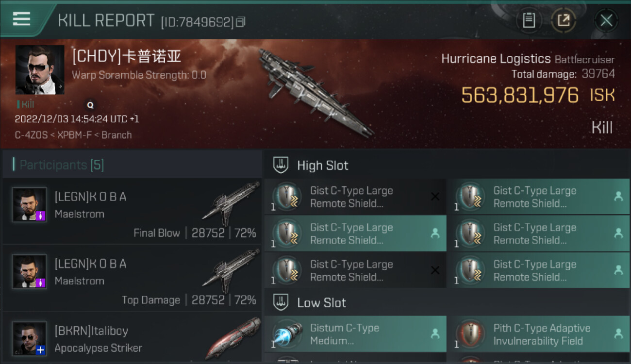Open Italiboy Apocalypse Striker participant
The width and height of the screenshot is (631, 364).
(x=132, y=338)
